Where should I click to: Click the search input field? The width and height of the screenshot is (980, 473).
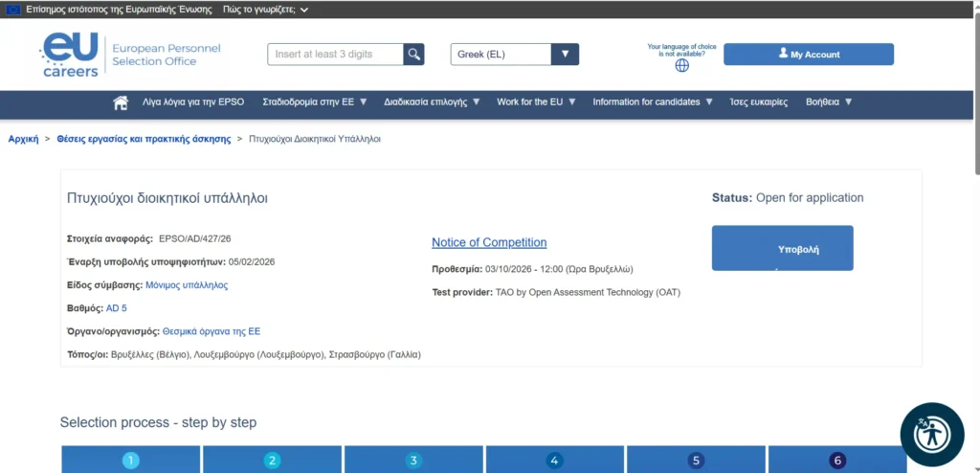pos(335,55)
